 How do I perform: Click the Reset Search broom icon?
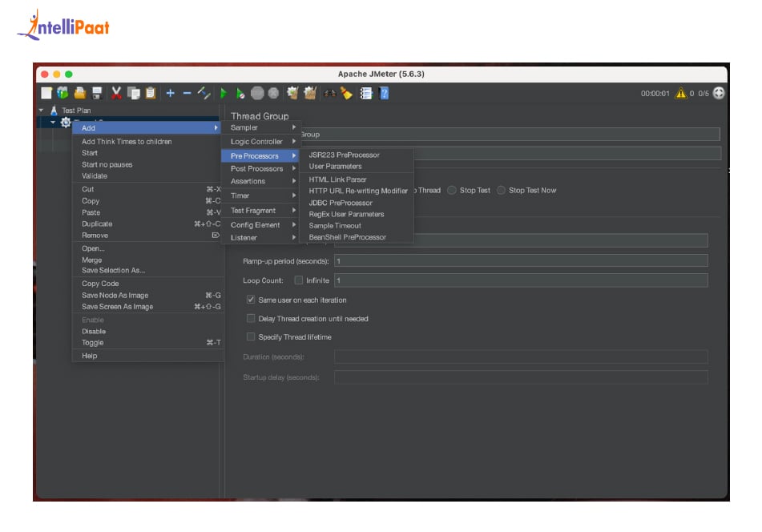[x=346, y=93]
